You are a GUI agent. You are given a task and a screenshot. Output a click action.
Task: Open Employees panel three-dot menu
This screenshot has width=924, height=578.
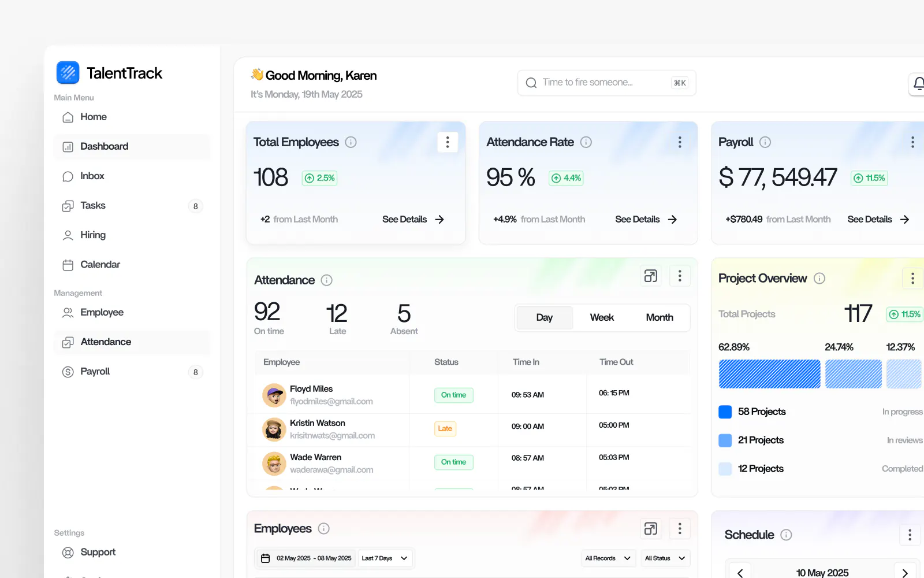pos(680,529)
